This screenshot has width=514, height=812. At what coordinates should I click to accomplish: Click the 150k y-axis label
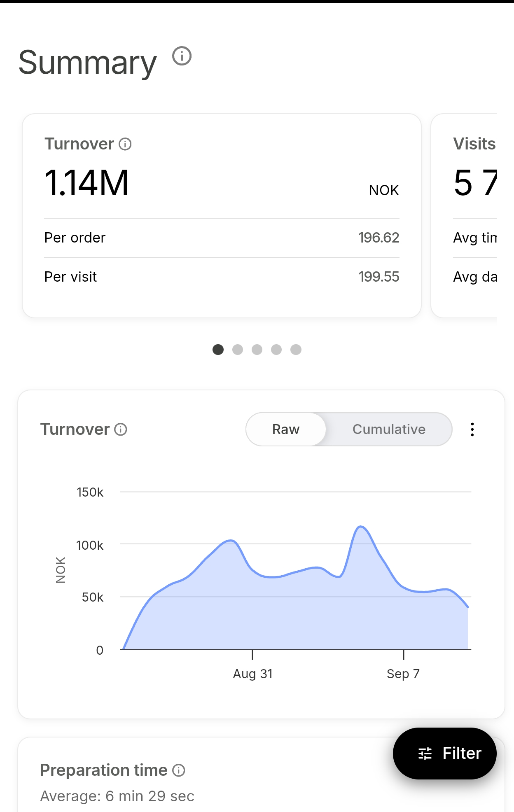pyautogui.click(x=90, y=492)
